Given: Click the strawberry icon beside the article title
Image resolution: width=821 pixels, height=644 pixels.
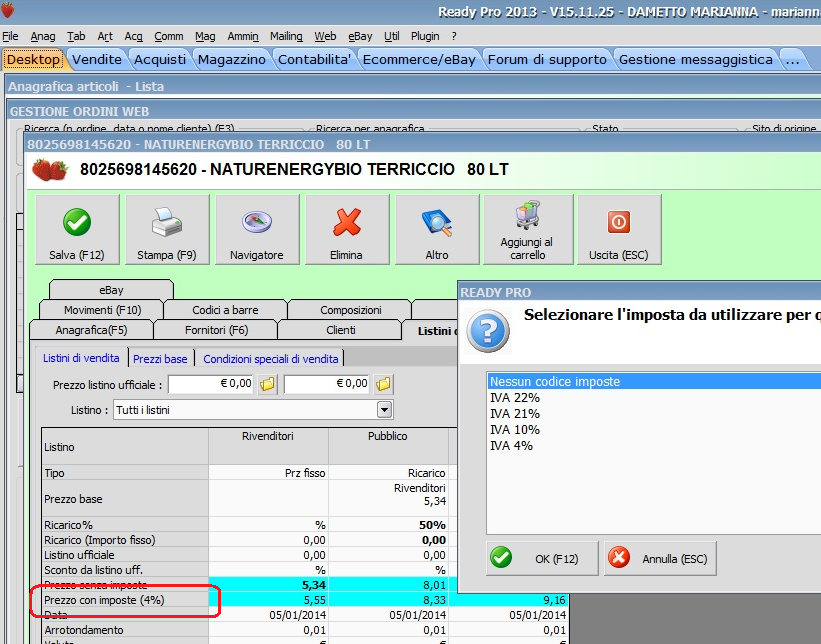Looking at the screenshot, I should pos(50,170).
